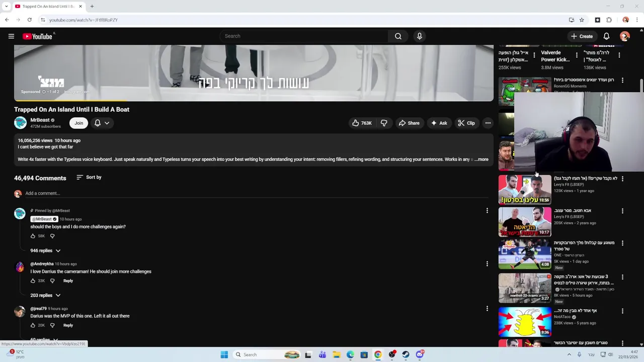Go to YouTube home via logo

pos(38,36)
